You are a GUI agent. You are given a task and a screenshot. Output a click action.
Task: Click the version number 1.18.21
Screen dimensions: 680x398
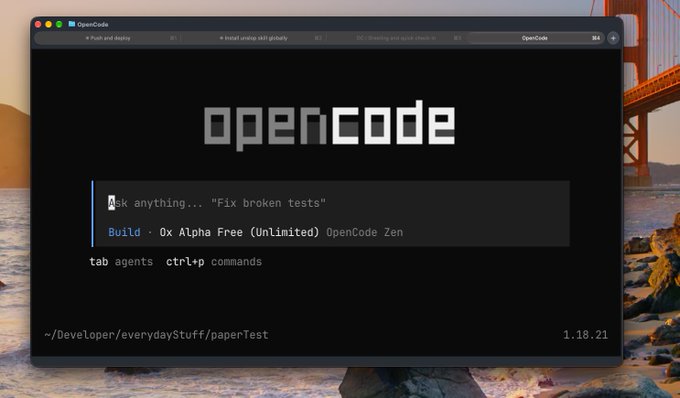[585, 335]
